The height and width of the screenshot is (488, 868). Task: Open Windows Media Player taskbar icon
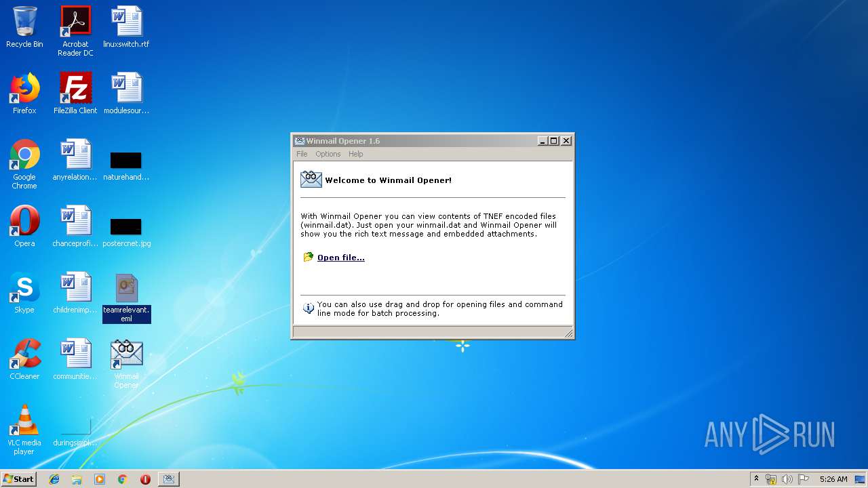click(x=100, y=479)
